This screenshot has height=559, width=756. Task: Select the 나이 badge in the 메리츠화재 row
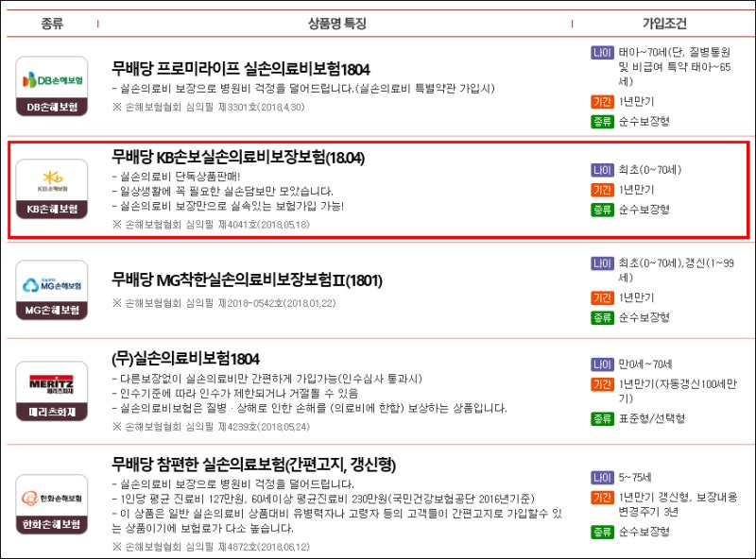(602, 364)
